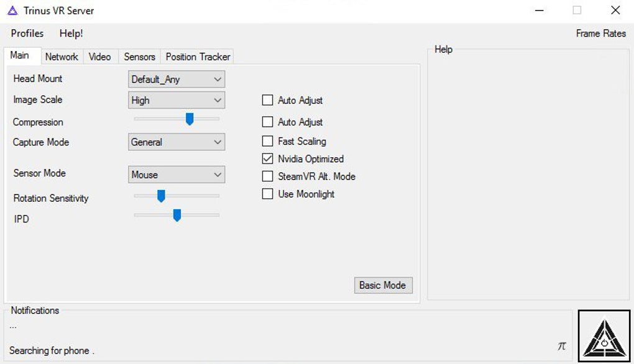Open the Profiles menu
This screenshot has width=634, height=364.
[27, 34]
